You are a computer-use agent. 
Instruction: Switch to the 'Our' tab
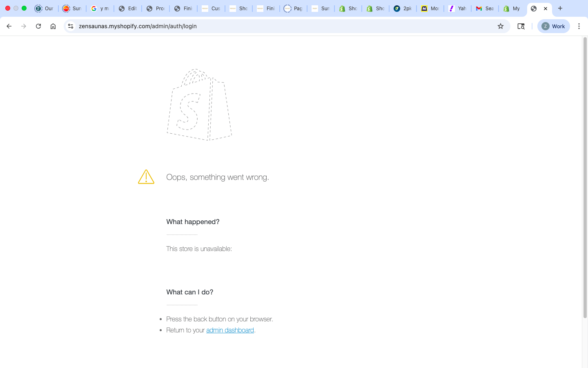[x=45, y=9]
